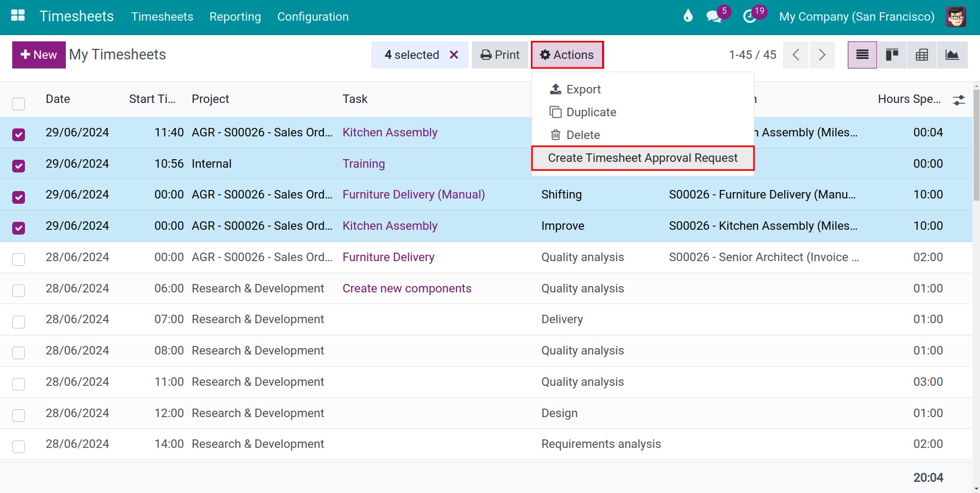Check the 08:00 Quality analysis row

click(19, 353)
